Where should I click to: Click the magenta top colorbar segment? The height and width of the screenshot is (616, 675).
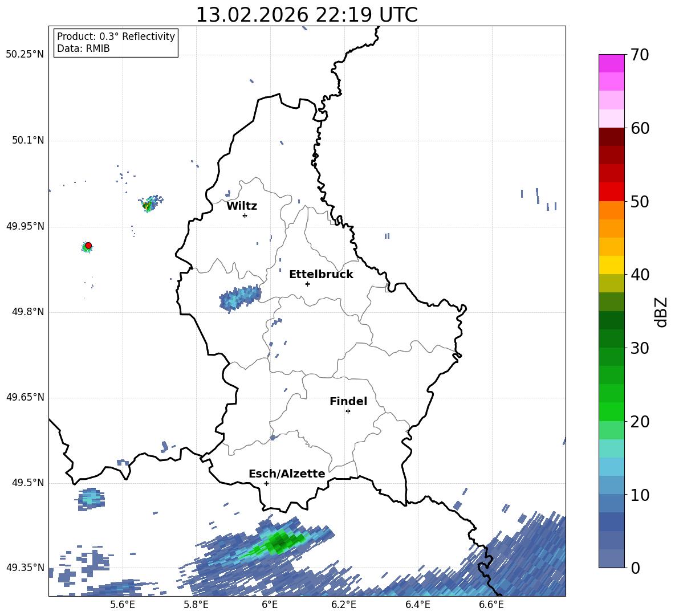[611, 63]
